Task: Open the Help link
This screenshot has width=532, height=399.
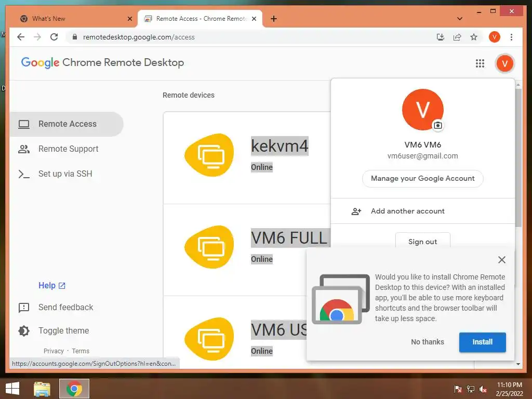Action: coord(52,285)
